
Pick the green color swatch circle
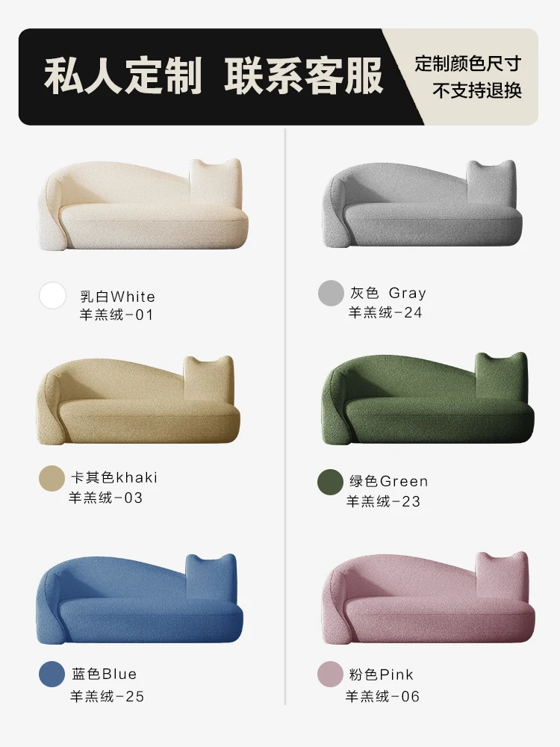tap(330, 482)
